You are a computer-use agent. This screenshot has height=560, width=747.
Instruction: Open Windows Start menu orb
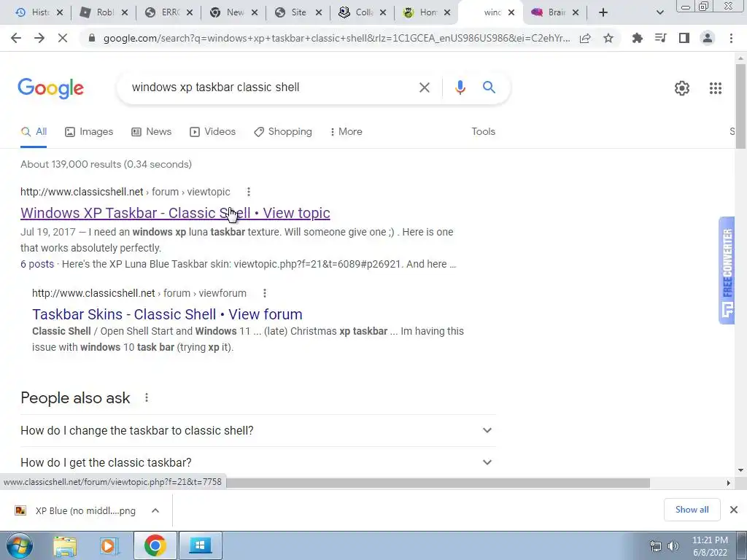pyautogui.click(x=19, y=545)
